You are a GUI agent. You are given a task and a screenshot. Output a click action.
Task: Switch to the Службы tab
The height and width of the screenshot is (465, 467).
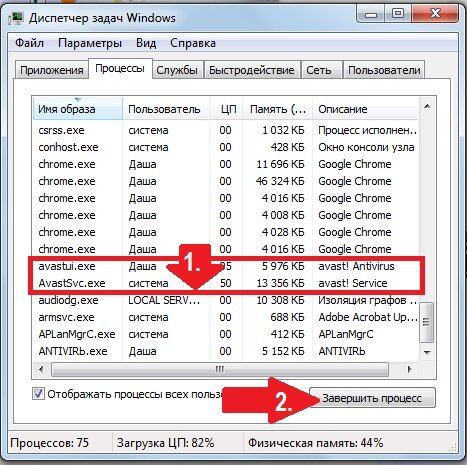tap(177, 70)
